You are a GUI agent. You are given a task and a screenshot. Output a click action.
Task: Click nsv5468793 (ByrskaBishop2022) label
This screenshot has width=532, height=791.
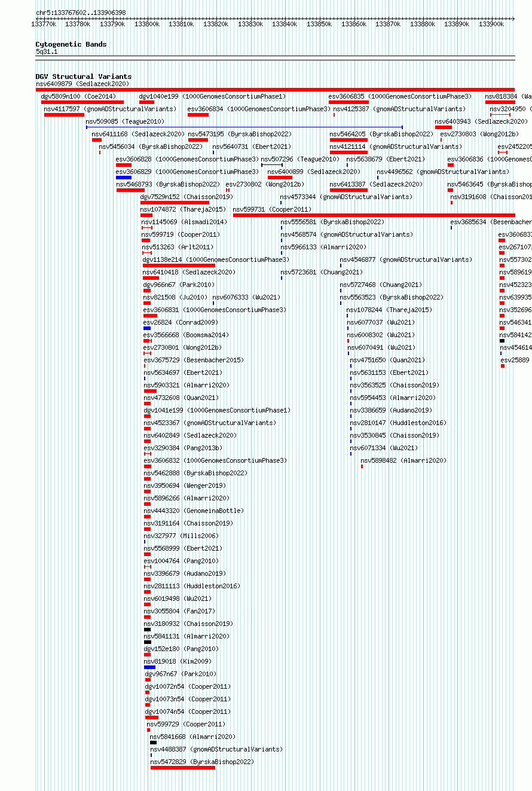click(168, 184)
